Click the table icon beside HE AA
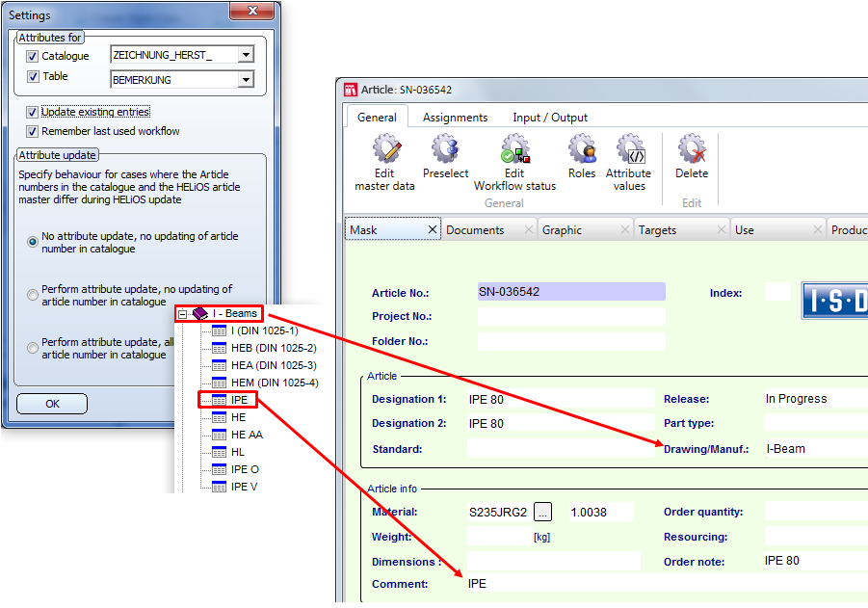The width and height of the screenshot is (868, 608). point(220,435)
